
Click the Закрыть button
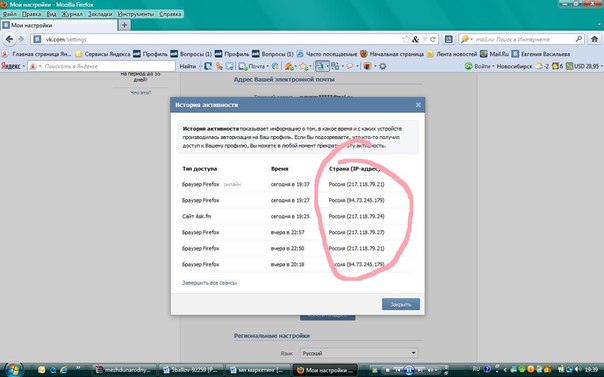tap(401, 304)
